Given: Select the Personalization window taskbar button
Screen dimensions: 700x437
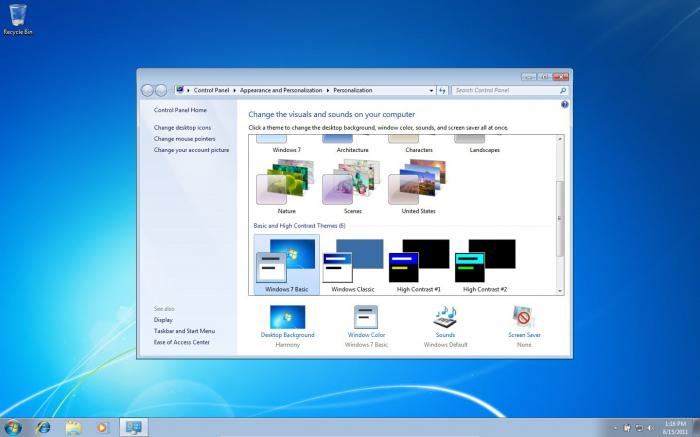Looking at the screenshot, I should [x=133, y=427].
